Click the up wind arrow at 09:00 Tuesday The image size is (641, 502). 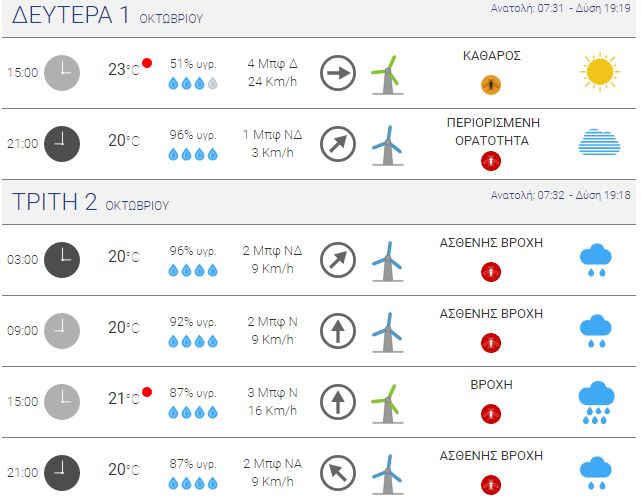click(x=338, y=331)
